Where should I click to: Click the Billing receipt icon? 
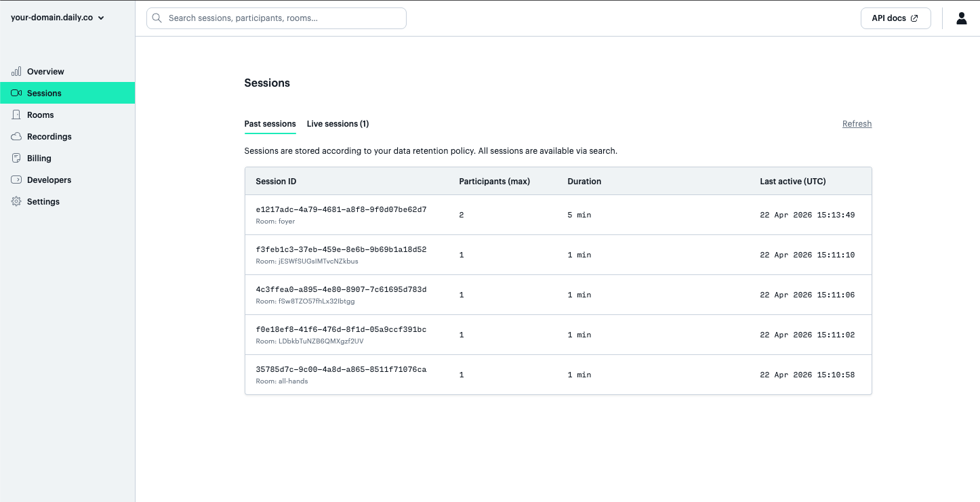16,158
